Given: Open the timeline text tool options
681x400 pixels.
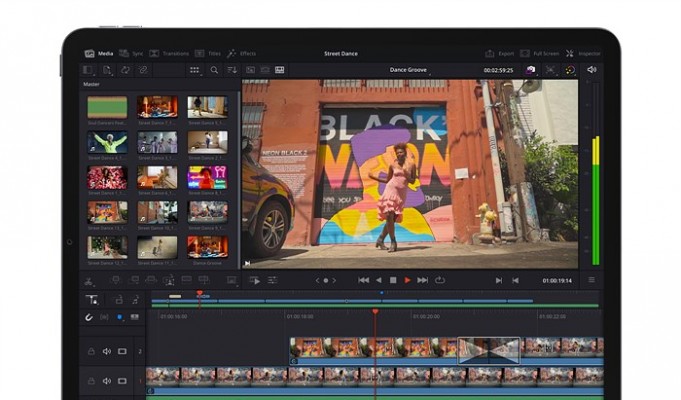Looking at the screenshot, I should click(x=92, y=300).
